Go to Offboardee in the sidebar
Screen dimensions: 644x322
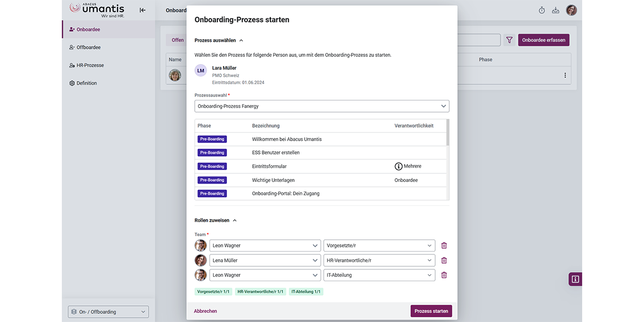click(89, 47)
